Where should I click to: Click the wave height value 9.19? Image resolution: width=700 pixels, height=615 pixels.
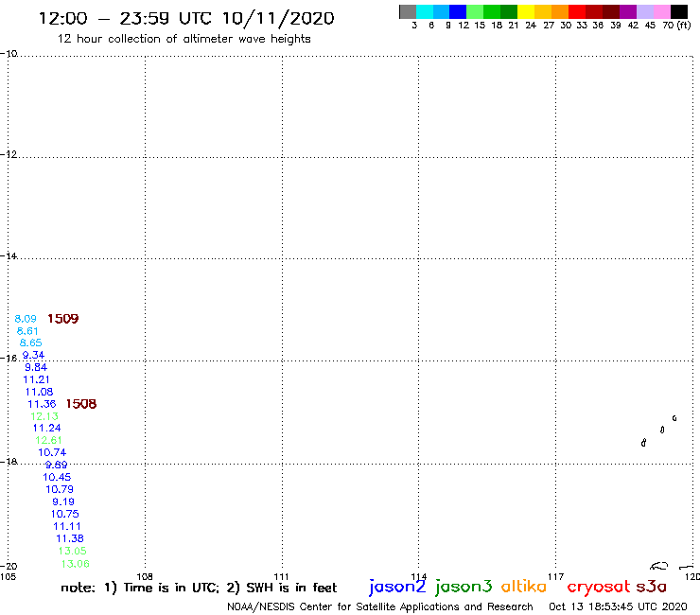click(63, 501)
